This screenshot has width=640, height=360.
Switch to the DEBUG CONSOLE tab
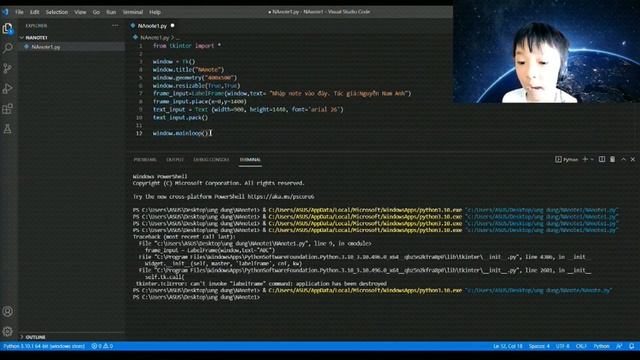tap(211, 160)
